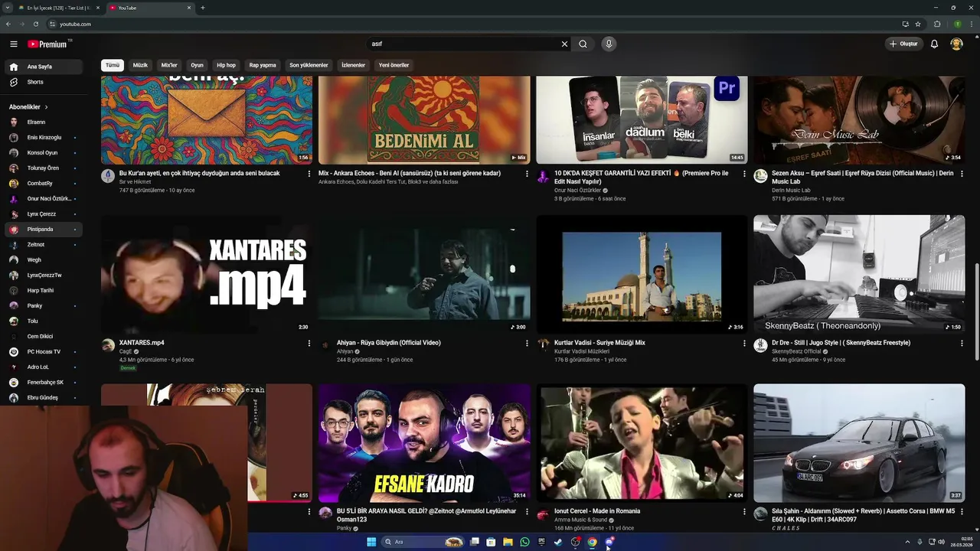
Task: Clear the search box with the X
Action: pos(564,44)
